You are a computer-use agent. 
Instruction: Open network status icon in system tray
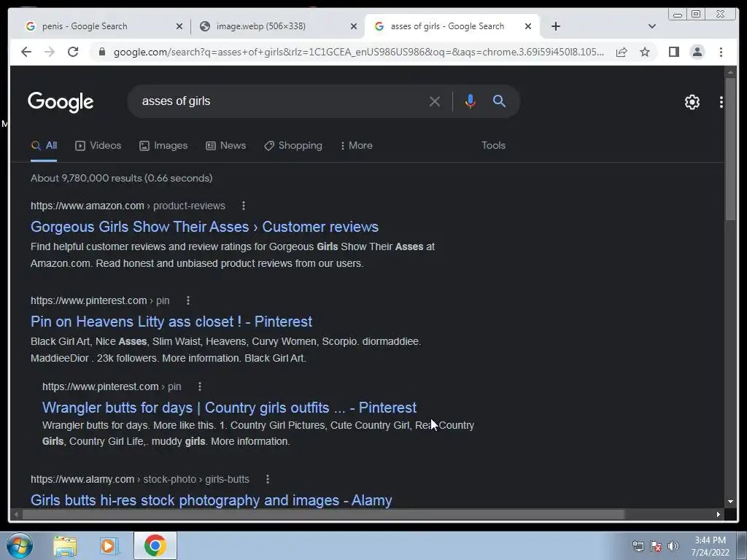638,546
